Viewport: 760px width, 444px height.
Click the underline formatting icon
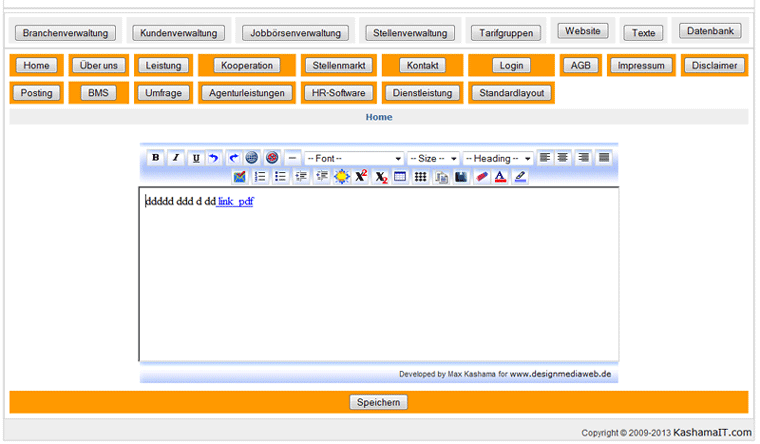(x=195, y=158)
